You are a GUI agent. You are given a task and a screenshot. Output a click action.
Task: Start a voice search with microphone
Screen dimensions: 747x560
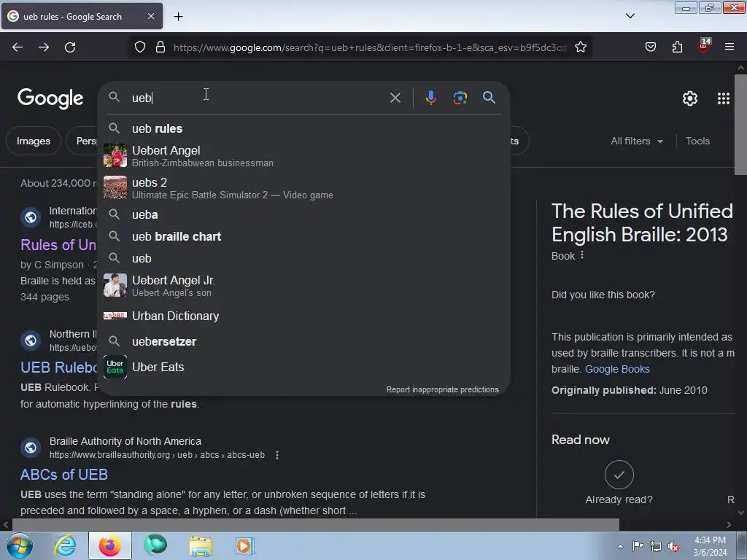430,98
